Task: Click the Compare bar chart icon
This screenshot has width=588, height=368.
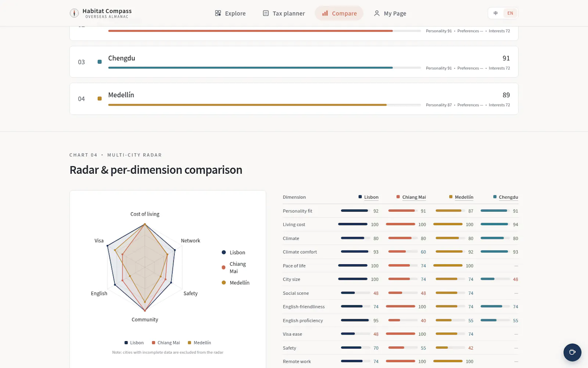Action: 325,13
